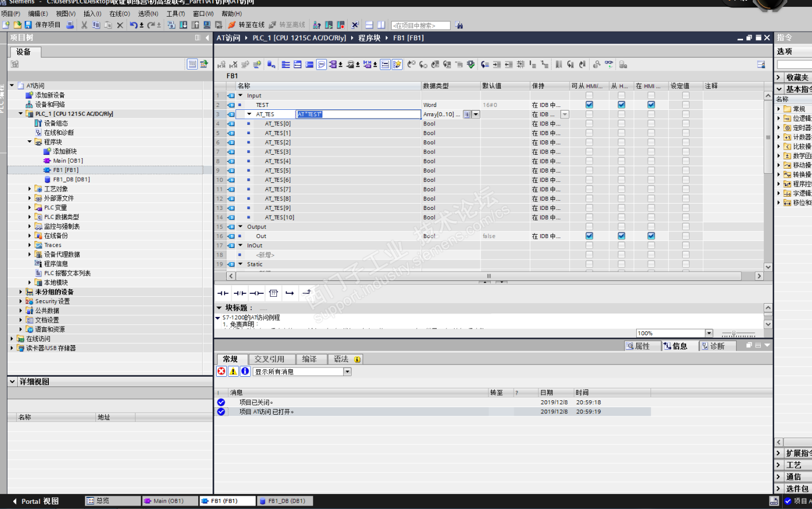Viewport: 812px width, 509px height.
Task: Open the 在线(O) menu
Action: pyautogui.click(x=120, y=13)
